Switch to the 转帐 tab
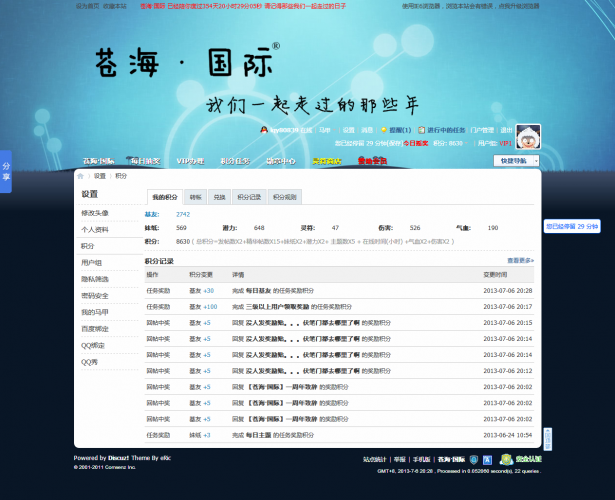Viewport: 615px width, 500px height. (x=195, y=198)
